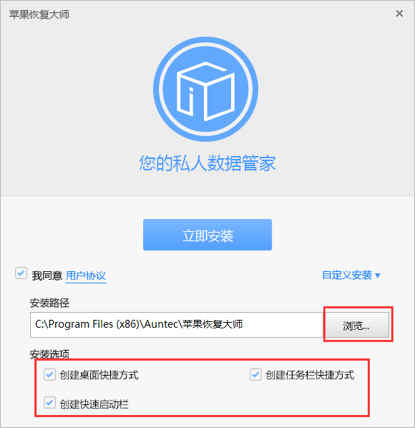Screen dimensions: 415x428
Task: Close the 苹果恢复大师 installer window
Action: [399, 14]
